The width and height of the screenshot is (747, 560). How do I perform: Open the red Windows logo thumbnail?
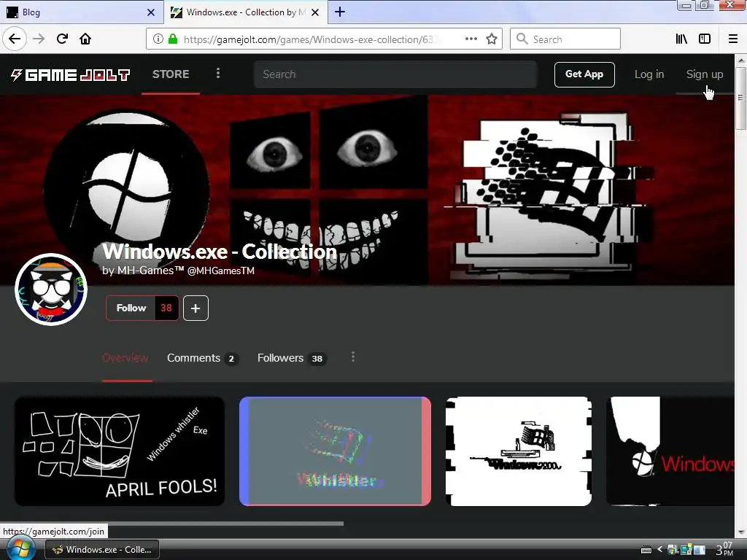(670, 451)
